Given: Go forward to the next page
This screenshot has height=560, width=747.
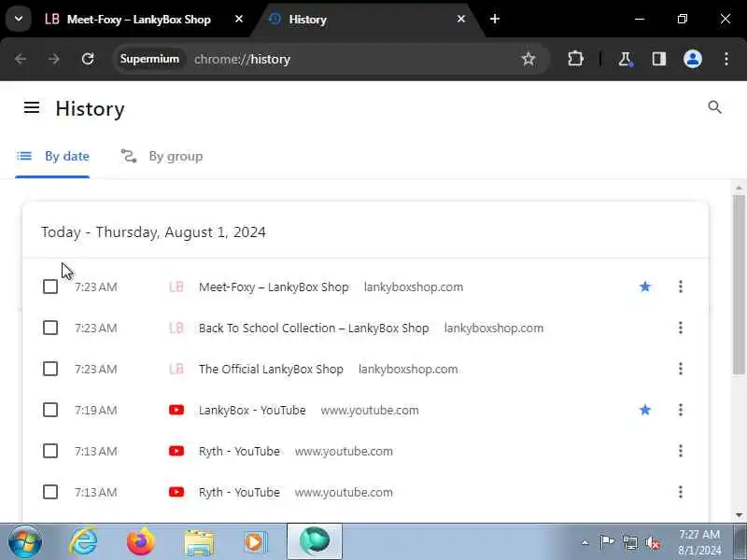Looking at the screenshot, I should point(54,59).
